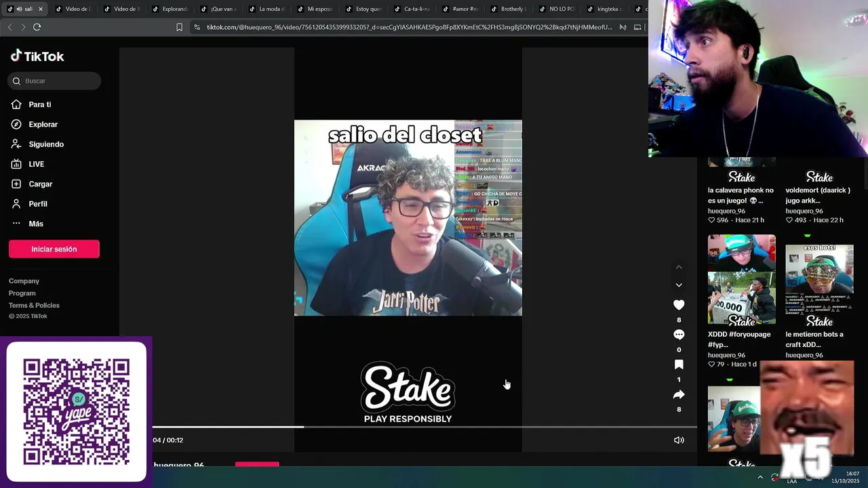Click huequero_96 under 'voldemort (daarick)'
Viewport: 868px width, 488px height.
(804, 211)
